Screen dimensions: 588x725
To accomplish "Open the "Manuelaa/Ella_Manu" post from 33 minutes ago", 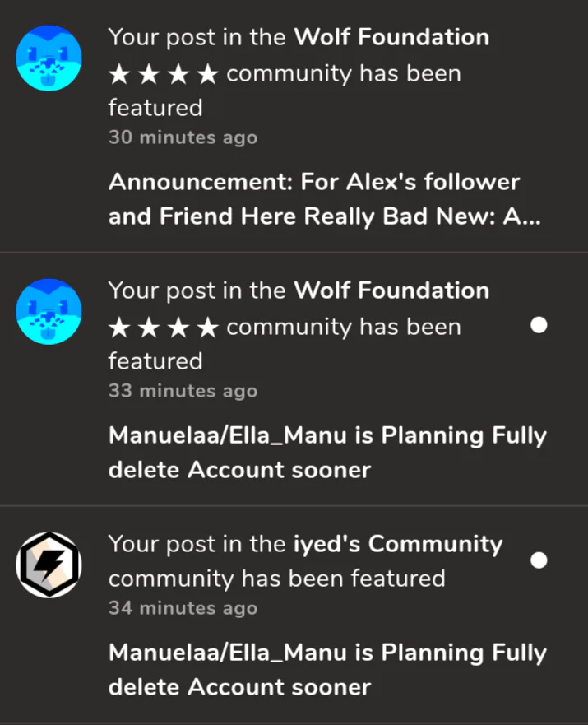I will pos(327,452).
